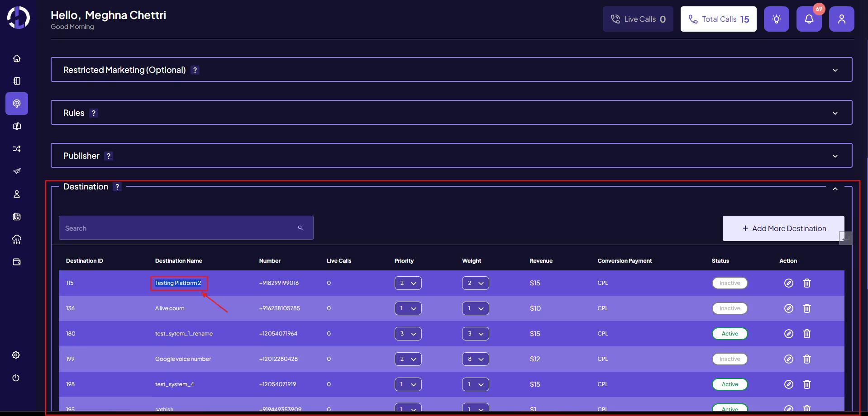Click the Total Calls button
The image size is (868, 416).
pos(718,19)
